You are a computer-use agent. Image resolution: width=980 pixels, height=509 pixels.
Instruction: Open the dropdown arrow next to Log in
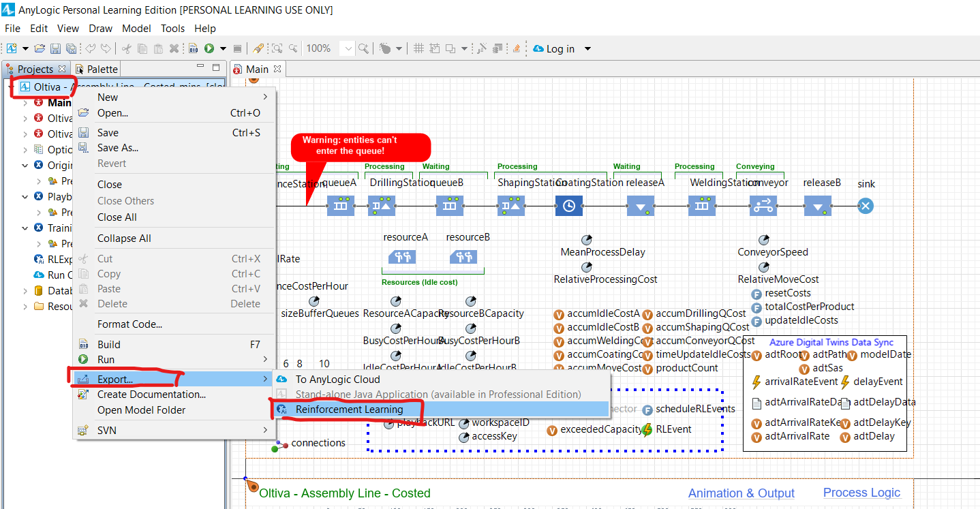point(587,48)
